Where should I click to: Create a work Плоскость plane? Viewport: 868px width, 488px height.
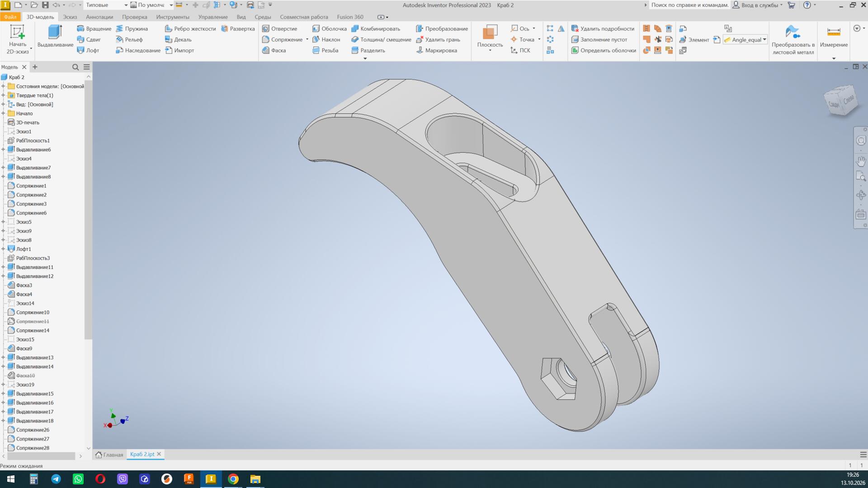[x=490, y=37]
